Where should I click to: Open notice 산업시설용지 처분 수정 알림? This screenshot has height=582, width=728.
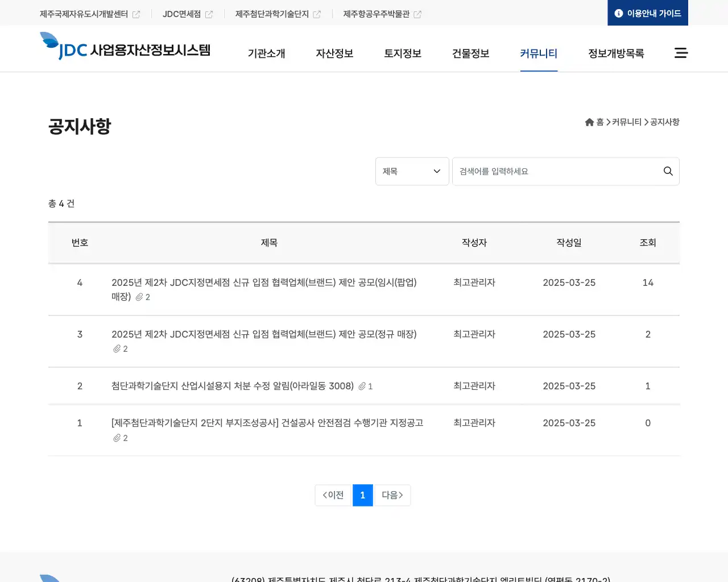233,386
